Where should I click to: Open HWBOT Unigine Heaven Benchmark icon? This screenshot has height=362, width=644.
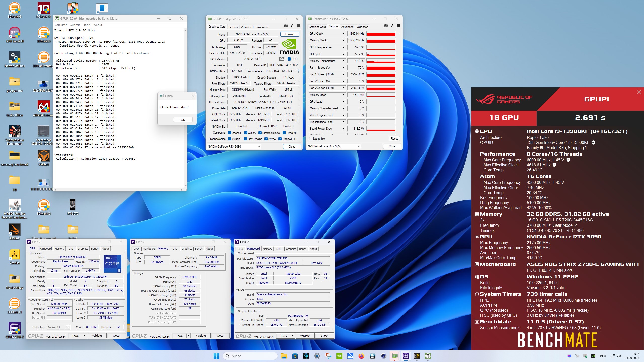(15, 209)
